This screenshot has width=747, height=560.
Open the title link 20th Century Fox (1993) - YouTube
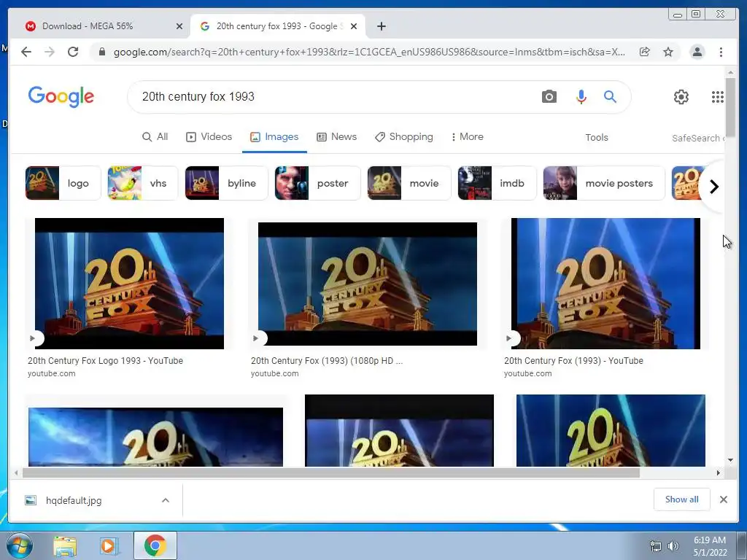point(573,360)
